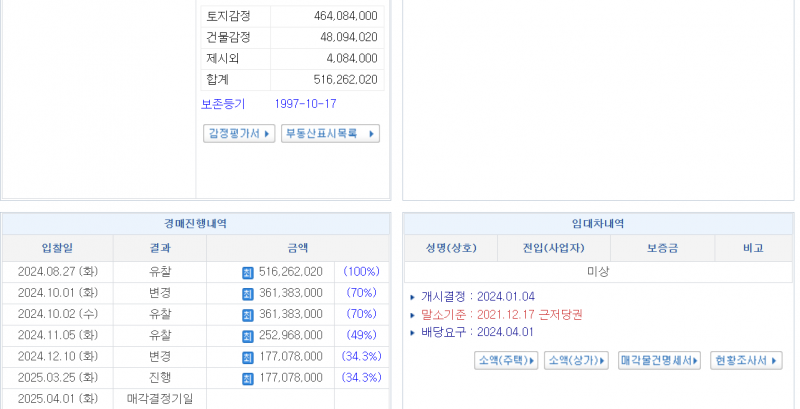The width and height of the screenshot is (800, 409).
Task: Click the 보존등기 link
Action: pos(223,104)
